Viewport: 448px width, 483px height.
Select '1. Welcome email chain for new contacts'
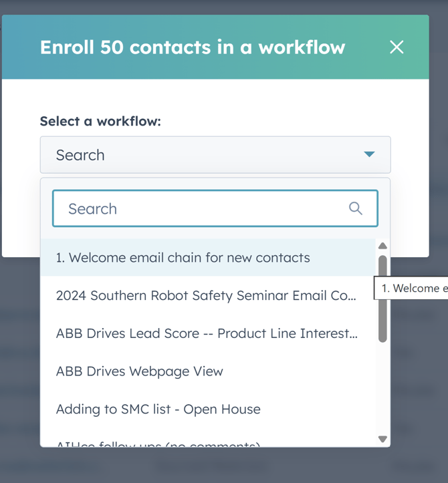pos(183,258)
